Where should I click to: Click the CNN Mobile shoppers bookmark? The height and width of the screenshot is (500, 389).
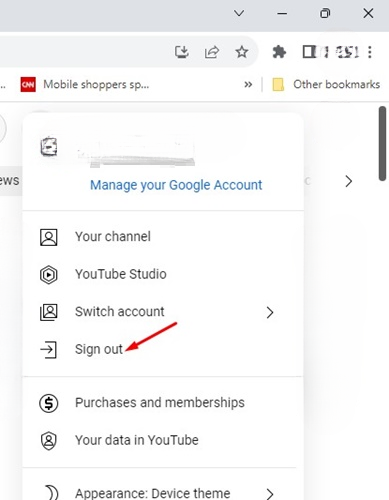[85, 84]
